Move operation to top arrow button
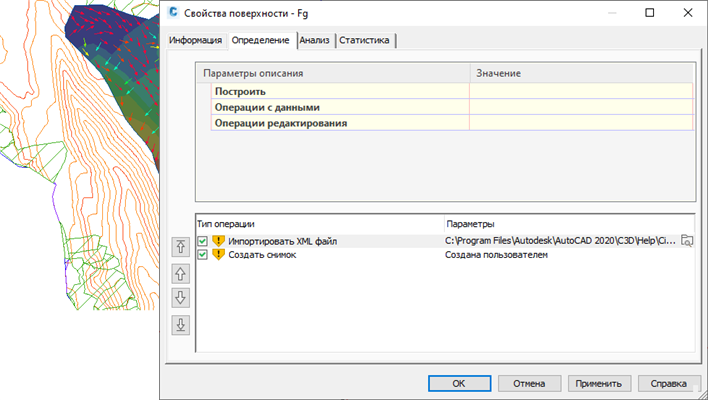 pyautogui.click(x=181, y=247)
